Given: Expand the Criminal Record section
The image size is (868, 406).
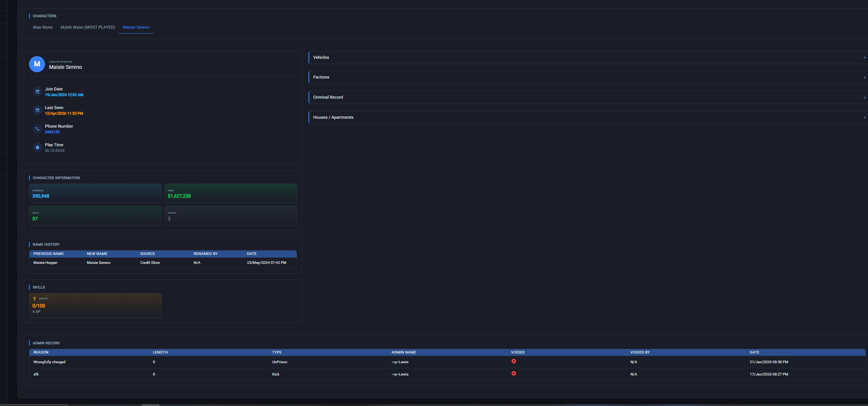Looking at the screenshot, I should [x=588, y=97].
